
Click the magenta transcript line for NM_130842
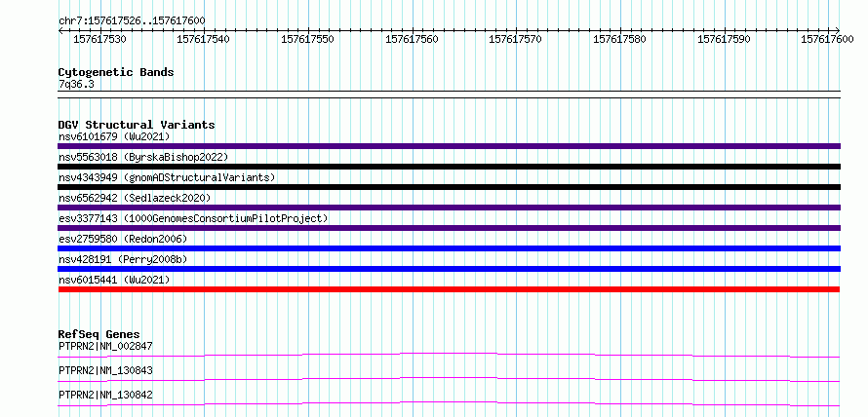[449, 403]
